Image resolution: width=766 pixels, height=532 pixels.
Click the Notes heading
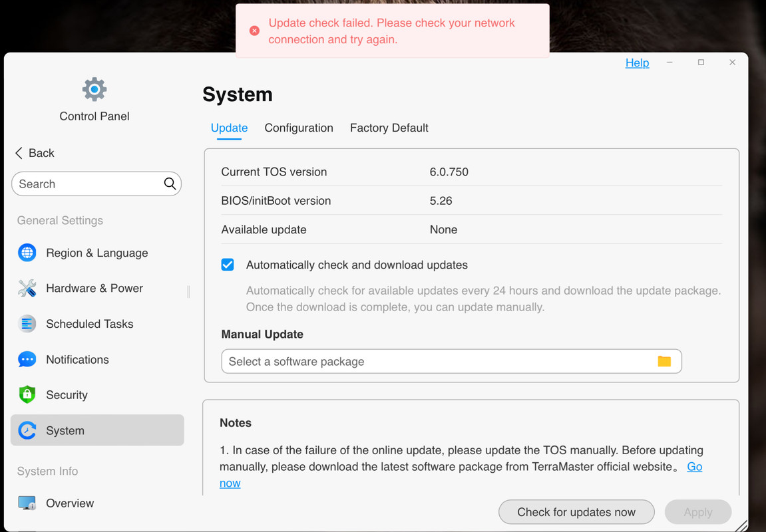coord(236,423)
